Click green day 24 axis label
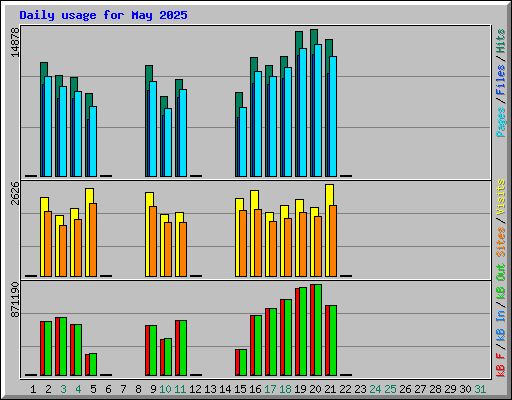The height and width of the screenshot is (400, 512). pyautogui.click(x=375, y=389)
